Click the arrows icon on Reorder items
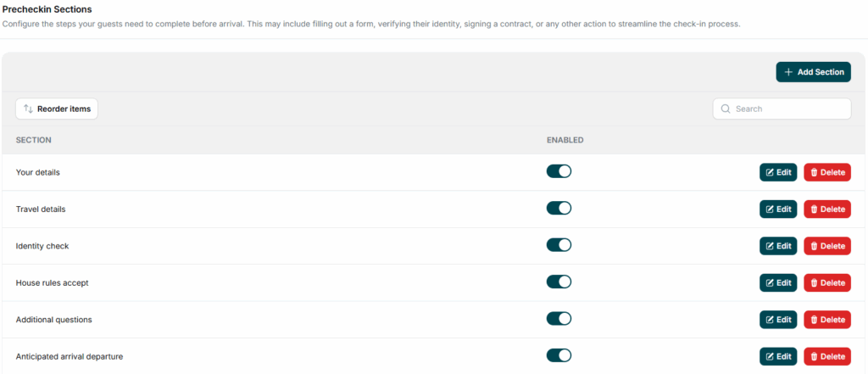The height and width of the screenshot is (374, 868). pyautogui.click(x=28, y=109)
